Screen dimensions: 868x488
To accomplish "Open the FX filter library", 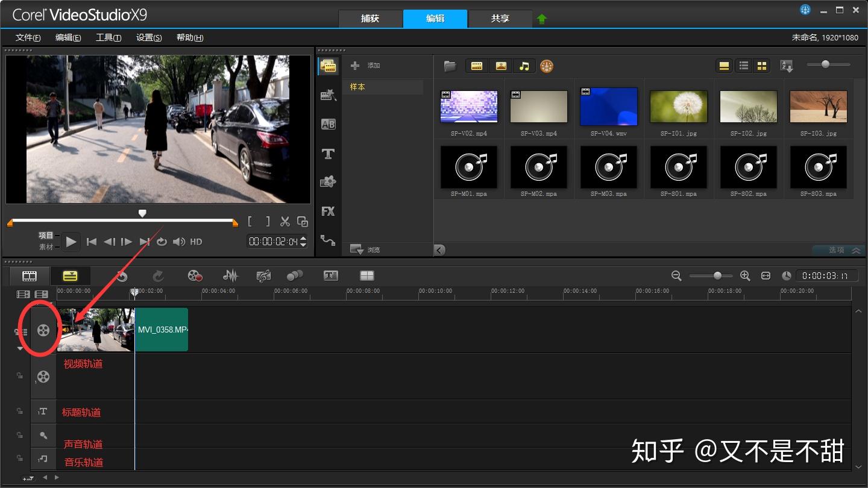I will (328, 211).
